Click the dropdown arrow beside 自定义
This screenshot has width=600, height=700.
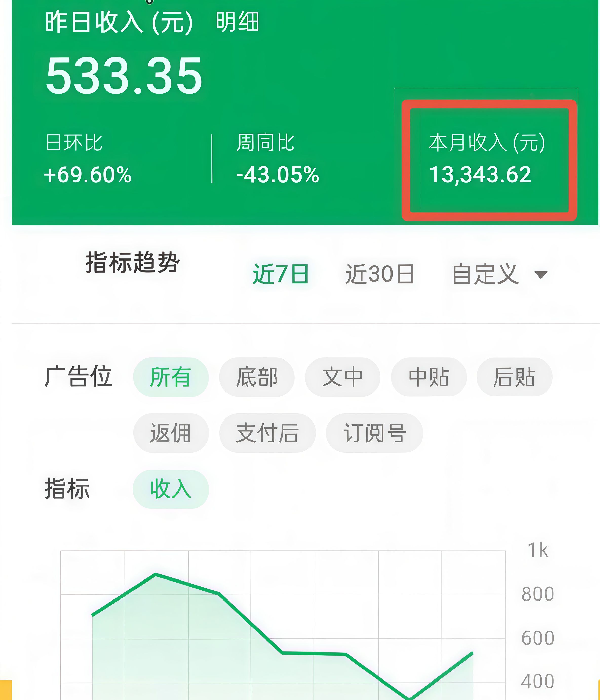coord(541,275)
